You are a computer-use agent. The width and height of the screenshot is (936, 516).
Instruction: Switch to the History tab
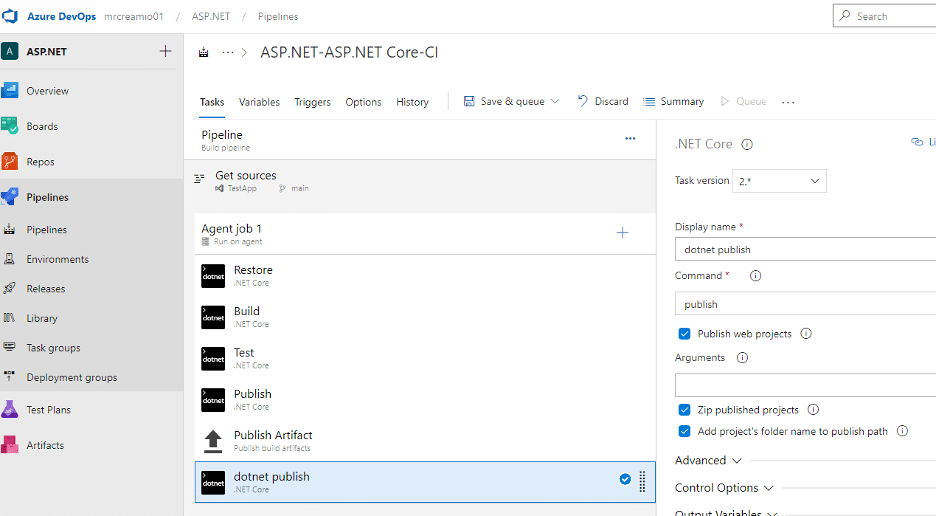point(412,102)
